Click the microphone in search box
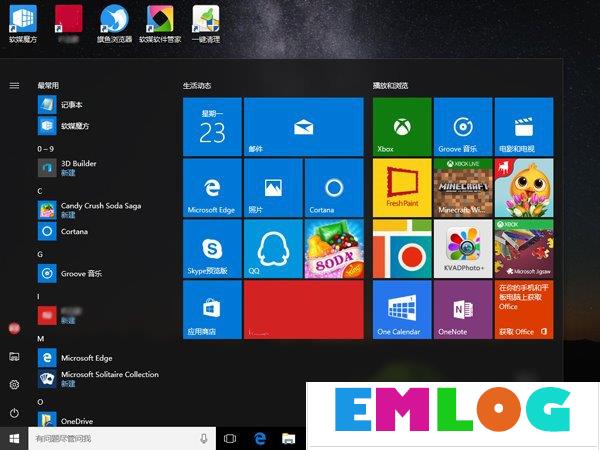The width and height of the screenshot is (600, 450). (x=204, y=439)
